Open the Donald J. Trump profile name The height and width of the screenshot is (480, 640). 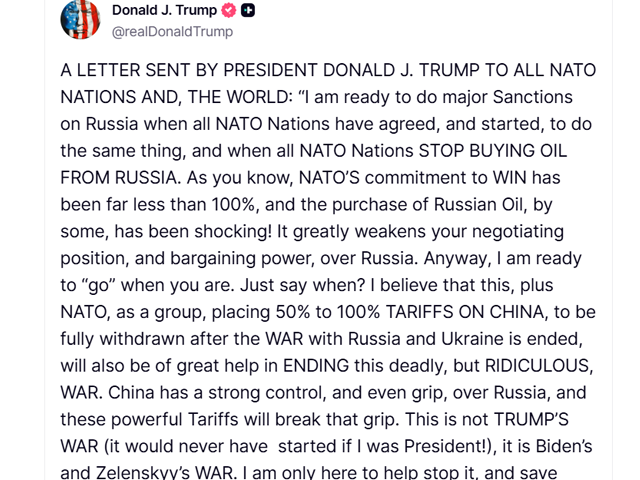pos(163,10)
